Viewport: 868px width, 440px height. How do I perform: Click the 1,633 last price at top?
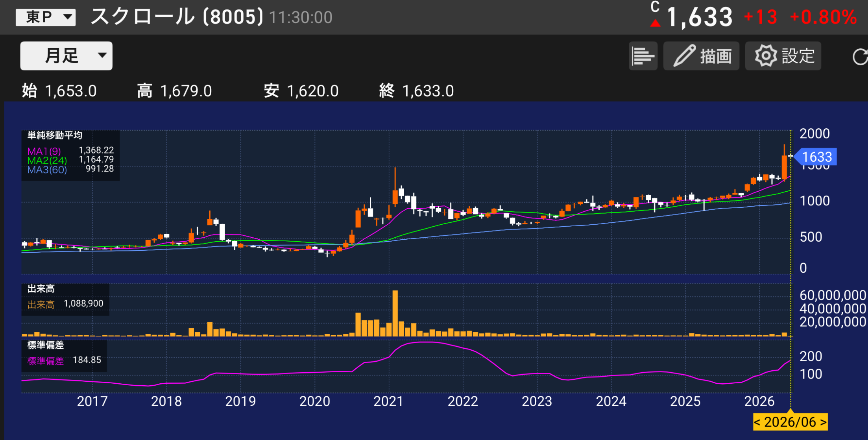click(700, 17)
